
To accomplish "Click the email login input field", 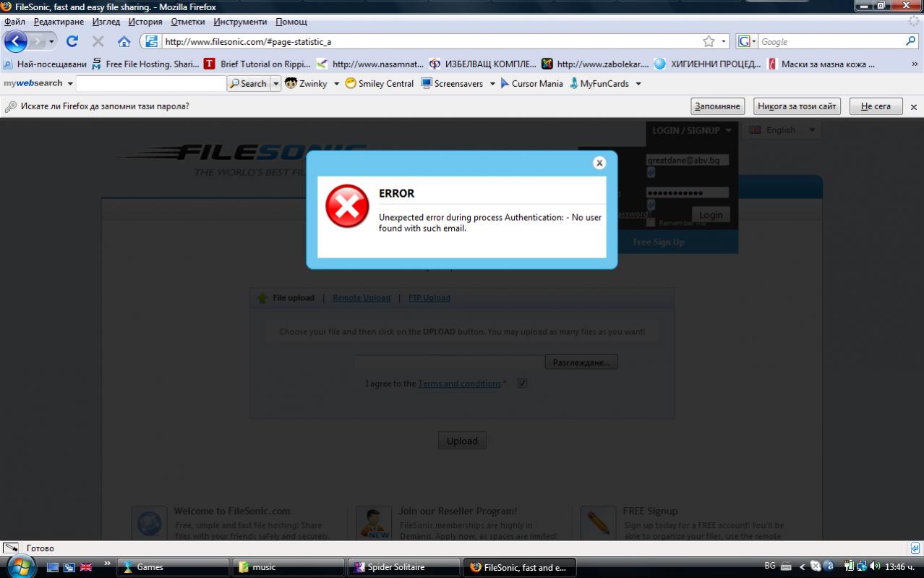I will [x=687, y=161].
